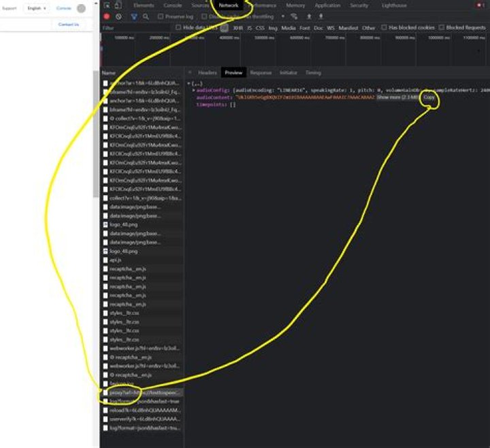Click into the Filter text field
The width and height of the screenshot is (490, 448).
pyautogui.click(x=136, y=28)
